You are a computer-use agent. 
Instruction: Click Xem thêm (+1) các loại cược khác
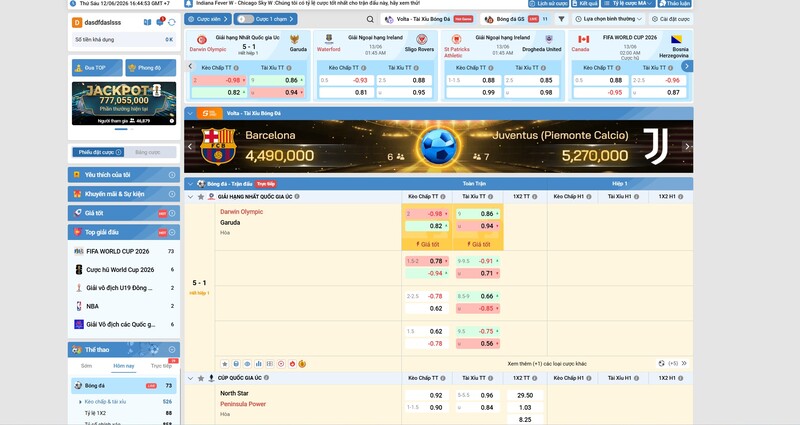547,364
